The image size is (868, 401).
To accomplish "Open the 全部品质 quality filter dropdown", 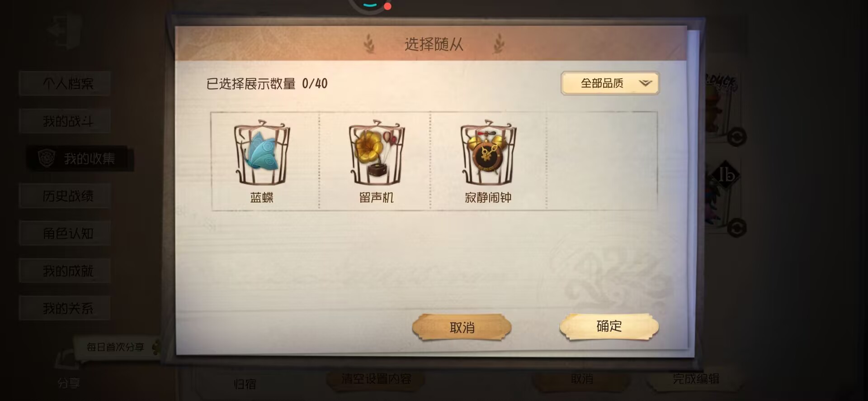I will [610, 83].
